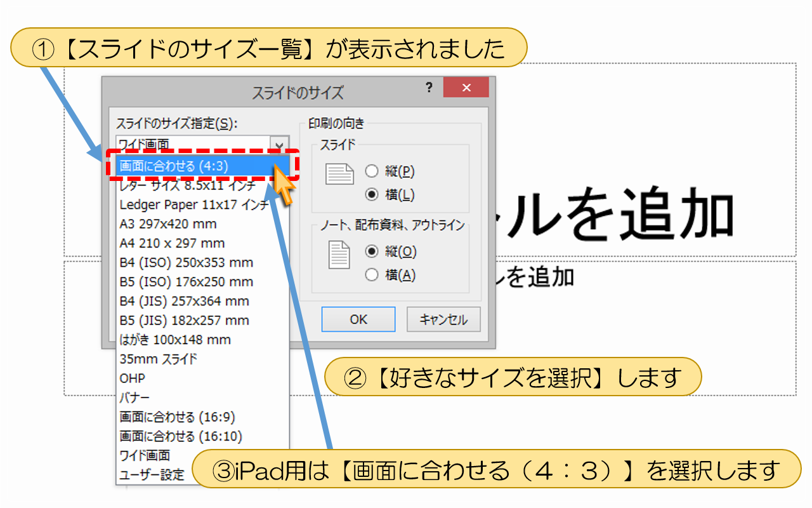Select ユーザー設定 custom size option
The image size is (812, 508).
click(x=152, y=474)
